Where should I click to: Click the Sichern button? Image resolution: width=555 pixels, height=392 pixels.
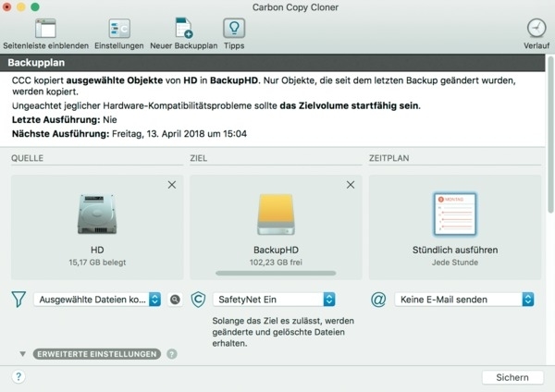coord(512,377)
